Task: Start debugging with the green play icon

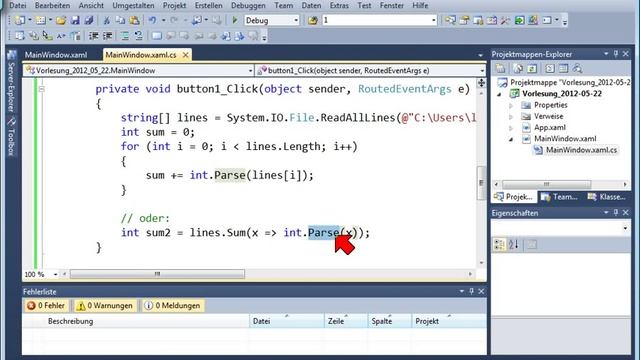Action: click(235, 20)
